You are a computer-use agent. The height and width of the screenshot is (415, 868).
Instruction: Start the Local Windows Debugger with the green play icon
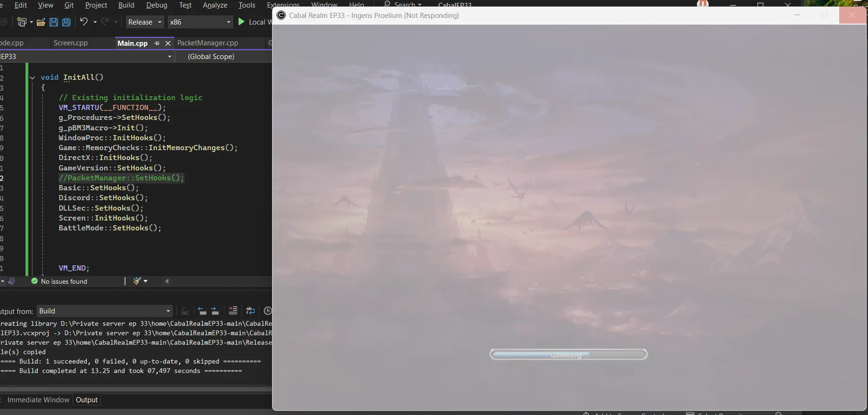(242, 22)
